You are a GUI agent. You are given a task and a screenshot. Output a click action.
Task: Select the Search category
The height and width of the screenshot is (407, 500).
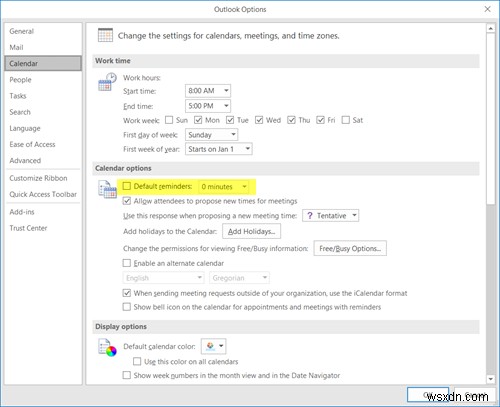click(43, 112)
